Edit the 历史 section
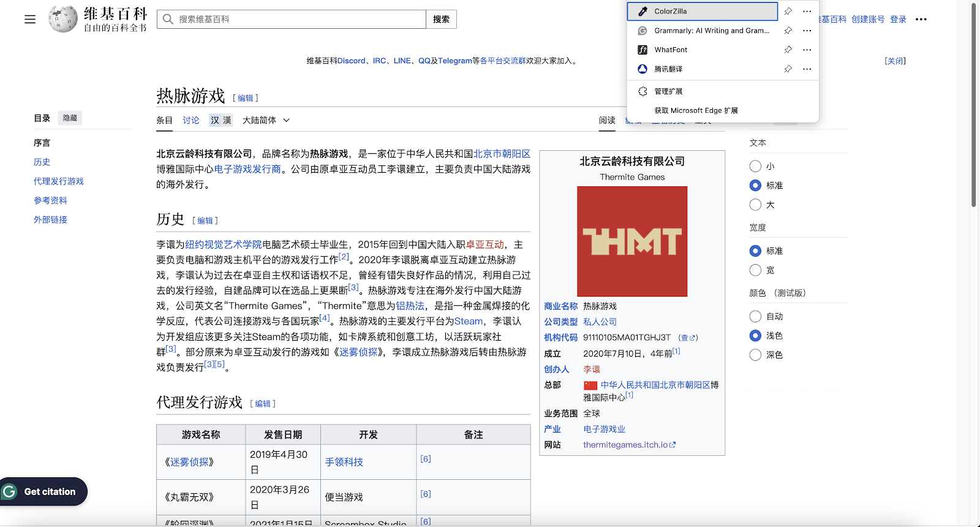Image resolution: width=980 pixels, height=527 pixels. click(x=205, y=221)
